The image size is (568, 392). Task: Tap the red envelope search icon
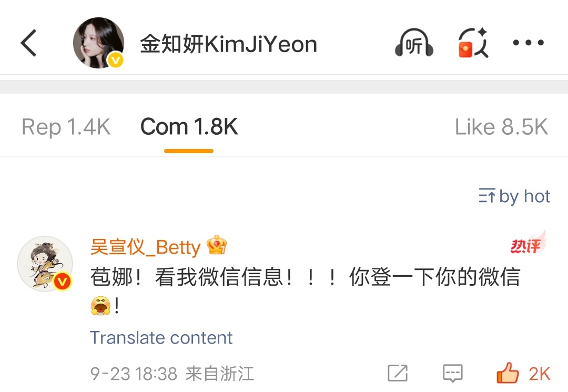coord(473,43)
